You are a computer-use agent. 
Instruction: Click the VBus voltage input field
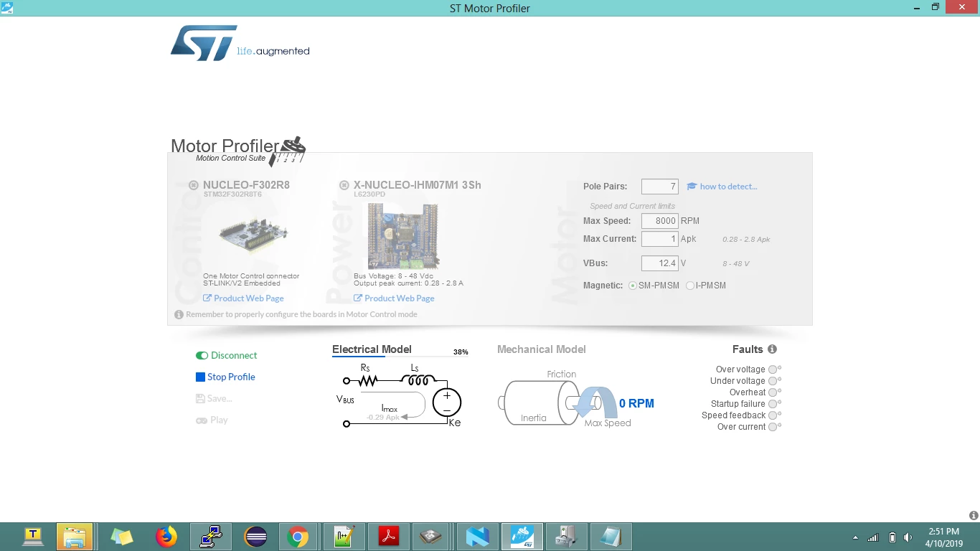tap(659, 263)
